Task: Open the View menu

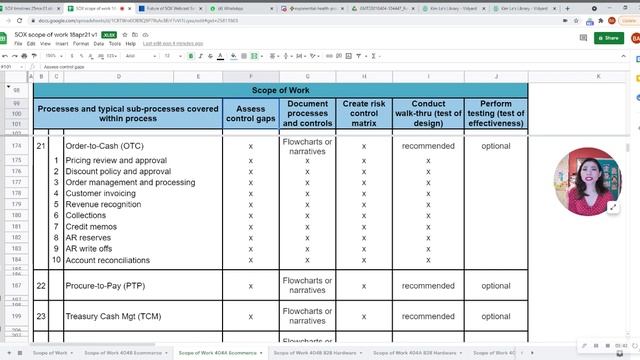Action: pyautogui.click(x=45, y=44)
